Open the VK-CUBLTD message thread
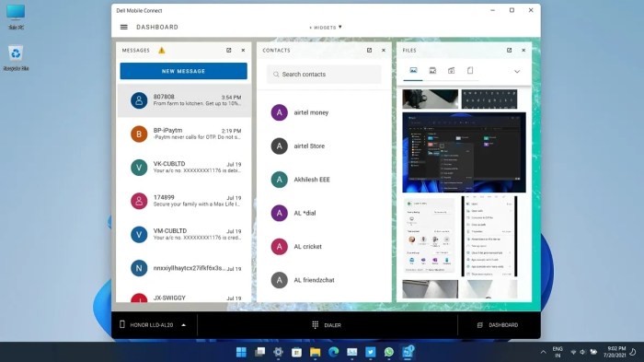644x362 pixels. (x=184, y=168)
